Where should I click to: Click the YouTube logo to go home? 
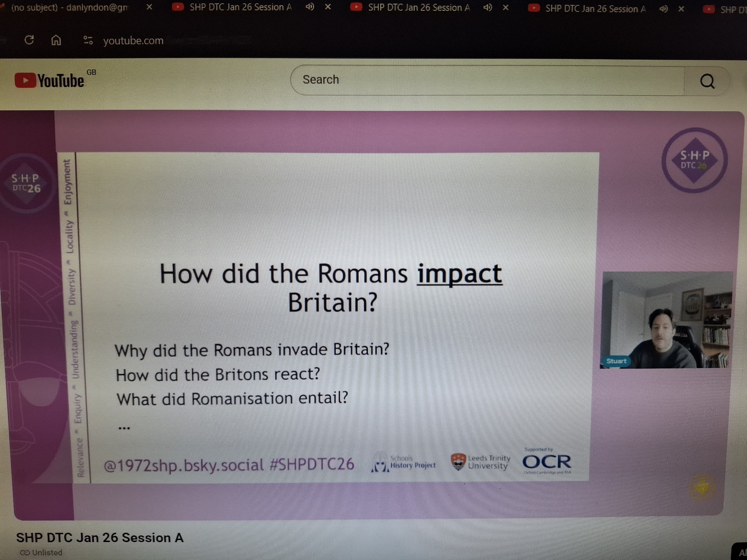[x=50, y=81]
